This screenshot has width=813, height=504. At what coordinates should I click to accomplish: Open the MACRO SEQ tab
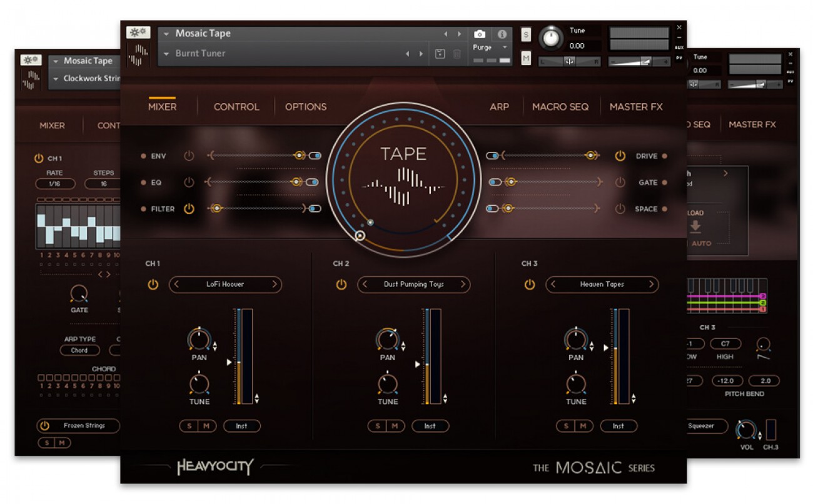(x=560, y=106)
